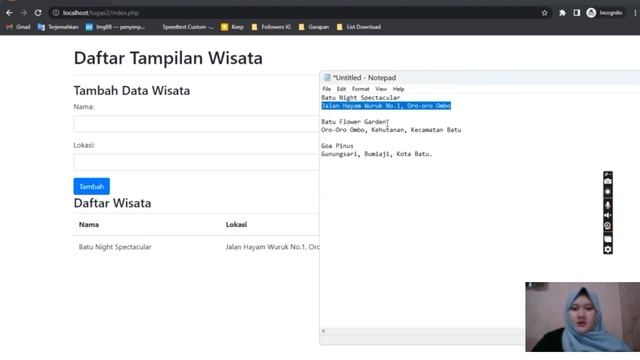
Task: Click the Nama column header
Action: 89,224
